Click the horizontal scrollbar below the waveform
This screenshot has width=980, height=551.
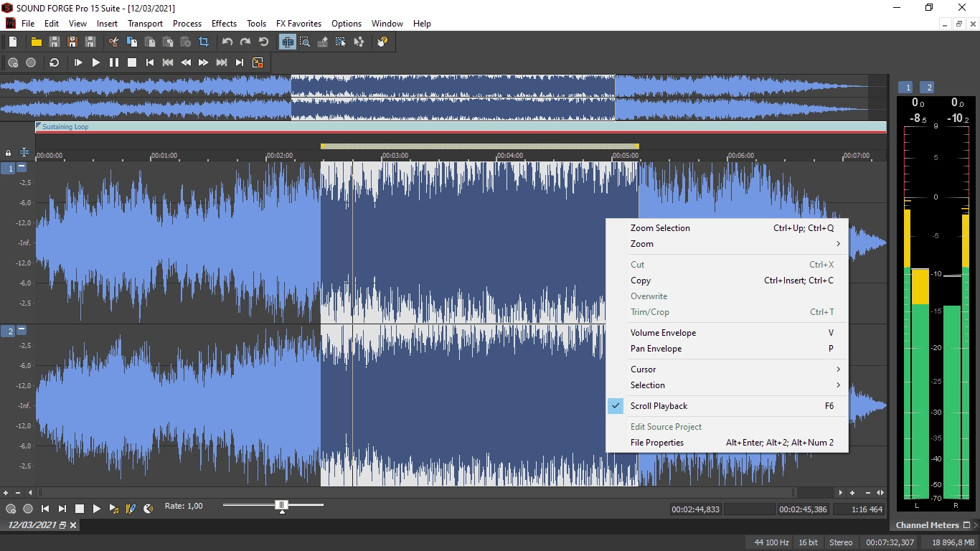pyautogui.click(x=418, y=493)
